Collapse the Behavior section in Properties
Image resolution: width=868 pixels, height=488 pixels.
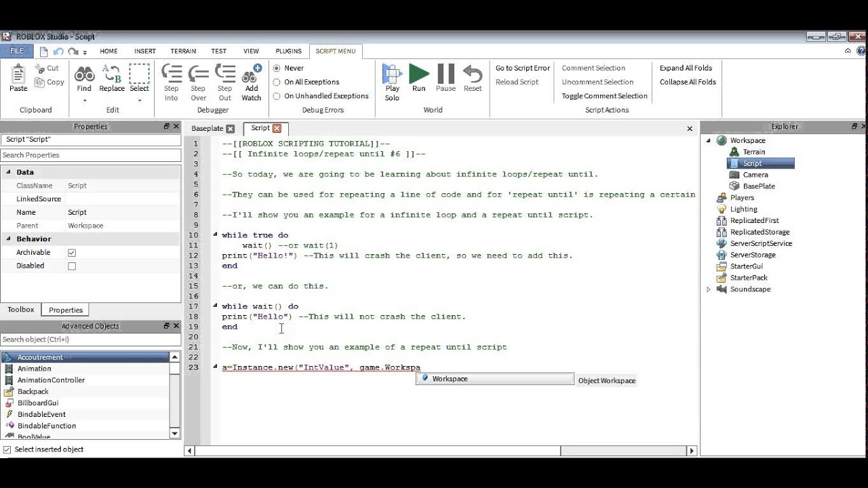pos(9,239)
